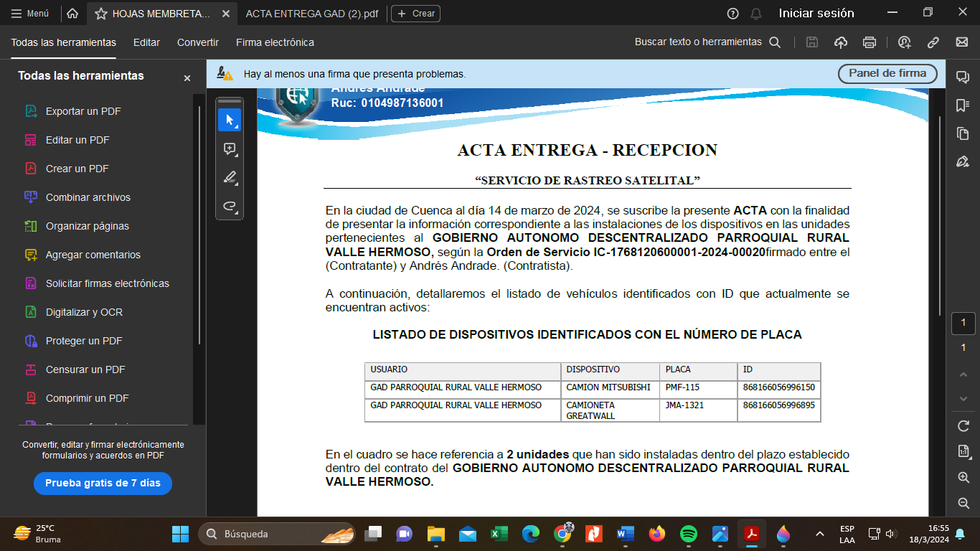Click the search magnifier icon
Image resolution: width=980 pixels, height=551 pixels.
(775, 42)
